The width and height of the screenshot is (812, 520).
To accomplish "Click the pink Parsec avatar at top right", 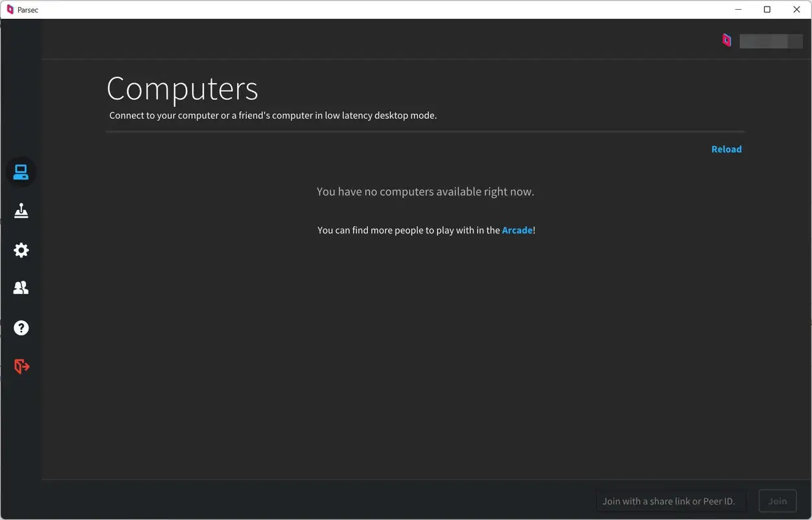I will point(726,40).
